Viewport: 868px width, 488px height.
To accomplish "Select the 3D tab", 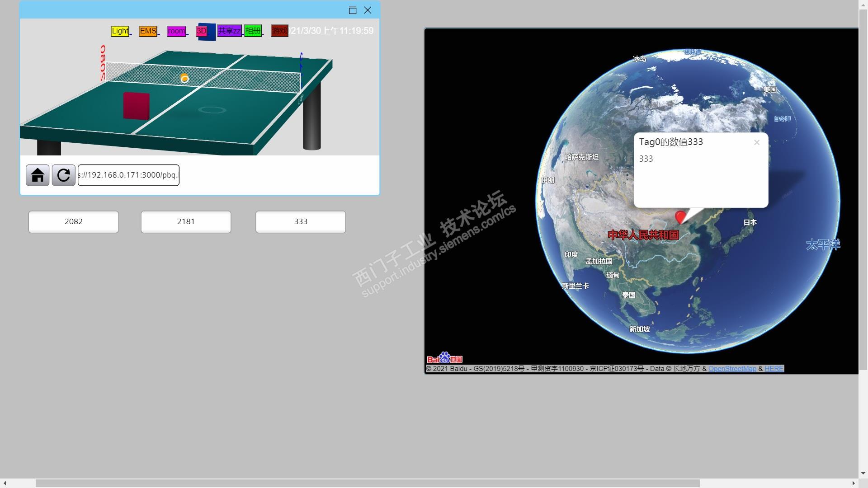I will tap(202, 31).
